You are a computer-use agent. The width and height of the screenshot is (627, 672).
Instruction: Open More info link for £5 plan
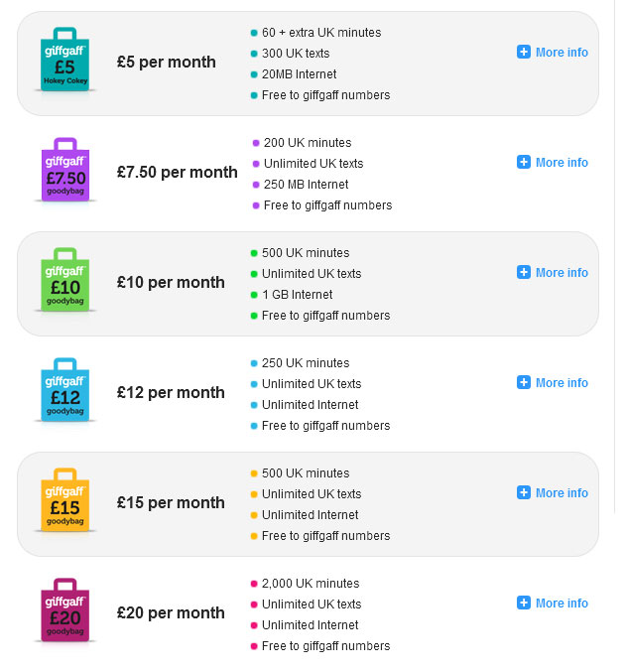[562, 53]
